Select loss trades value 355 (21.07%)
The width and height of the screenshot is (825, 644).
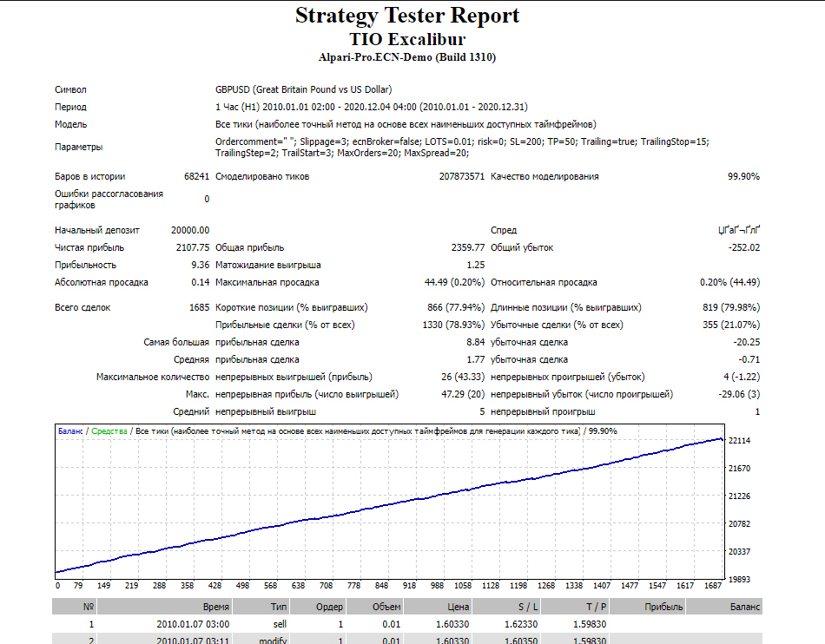(x=731, y=325)
